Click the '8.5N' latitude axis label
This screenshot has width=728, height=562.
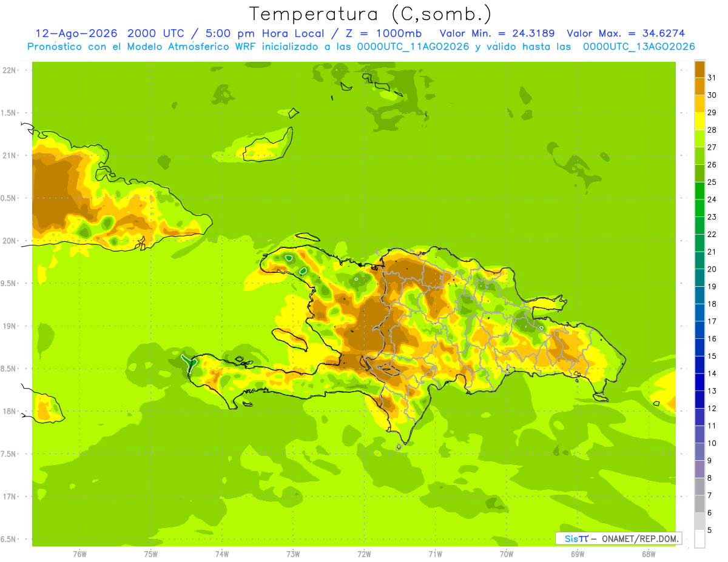pyautogui.click(x=9, y=369)
